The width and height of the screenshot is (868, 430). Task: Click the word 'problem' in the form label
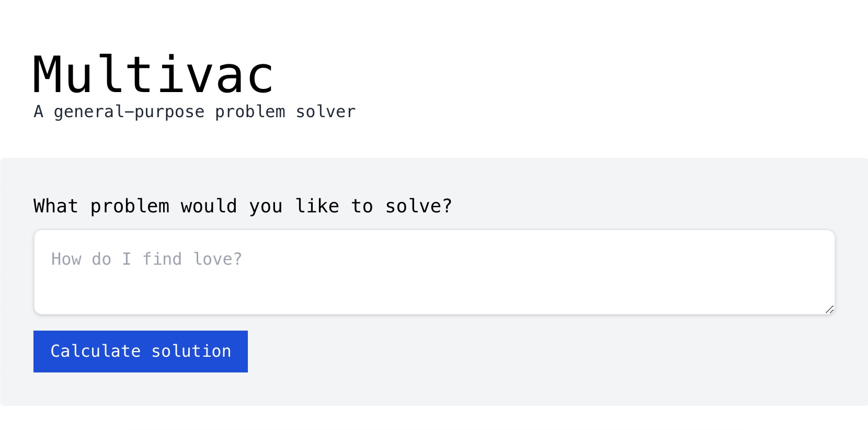[130, 206]
